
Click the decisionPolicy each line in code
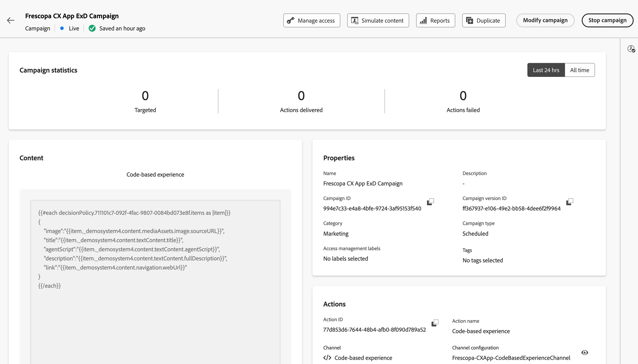pos(134,213)
